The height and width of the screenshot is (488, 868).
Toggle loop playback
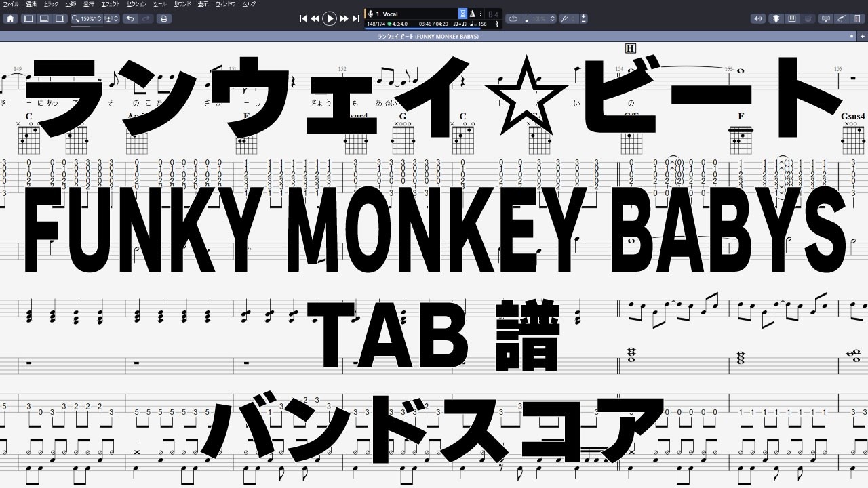pos(513,18)
